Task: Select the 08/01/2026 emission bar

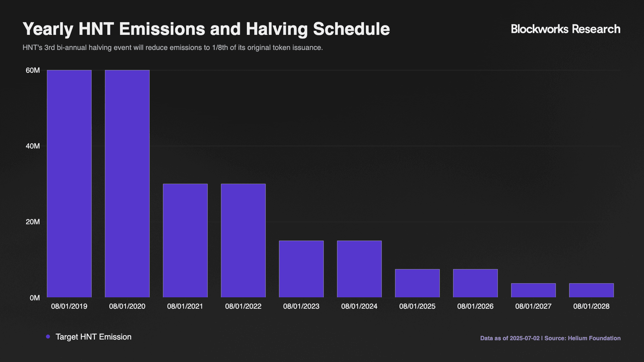Action: point(475,283)
